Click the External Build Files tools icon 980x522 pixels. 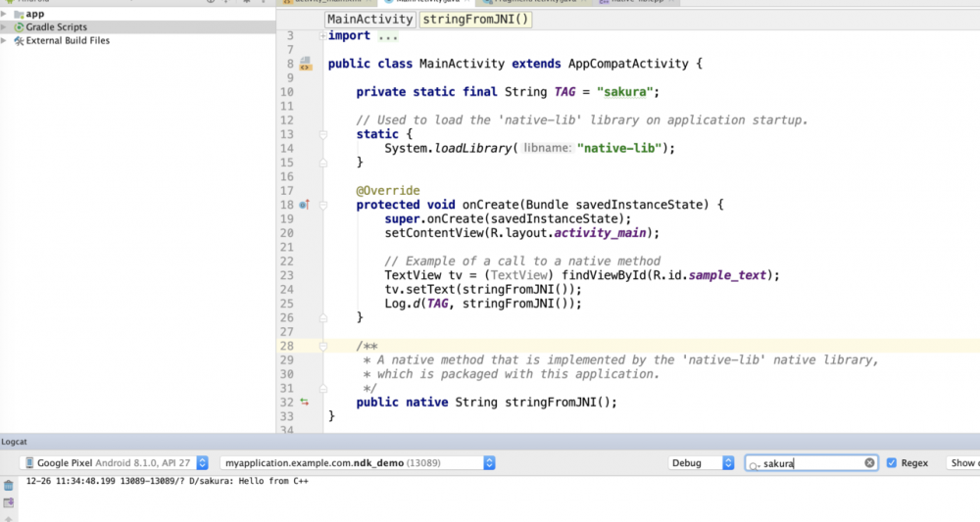pyautogui.click(x=19, y=41)
